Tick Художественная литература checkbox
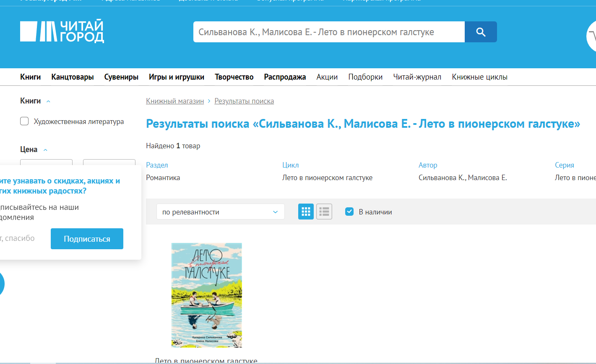The width and height of the screenshot is (596, 364). (24, 121)
